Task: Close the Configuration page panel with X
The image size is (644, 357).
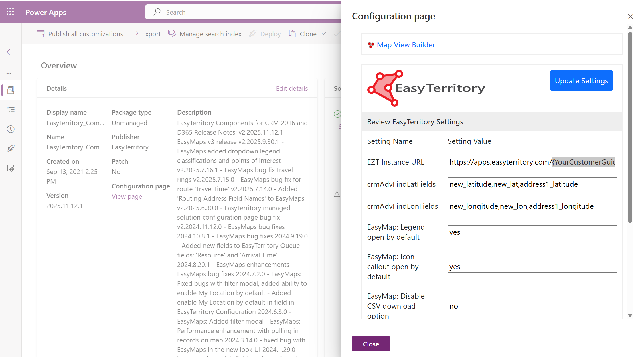Action: click(631, 17)
